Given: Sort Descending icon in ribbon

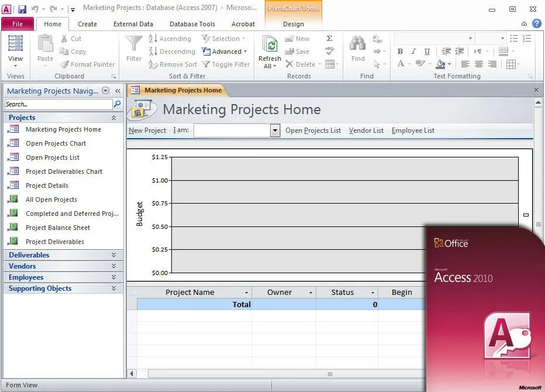Looking at the screenshot, I should (x=153, y=51).
